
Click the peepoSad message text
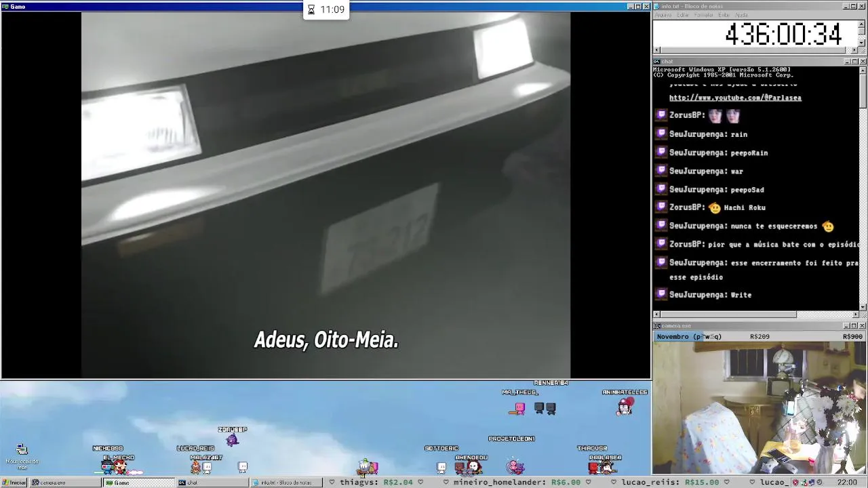(747, 189)
